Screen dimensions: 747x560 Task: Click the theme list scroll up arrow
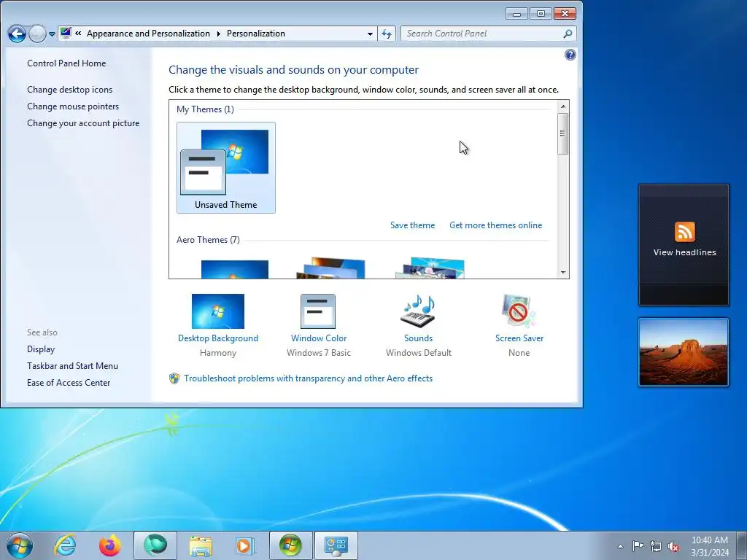[x=562, y=106]
